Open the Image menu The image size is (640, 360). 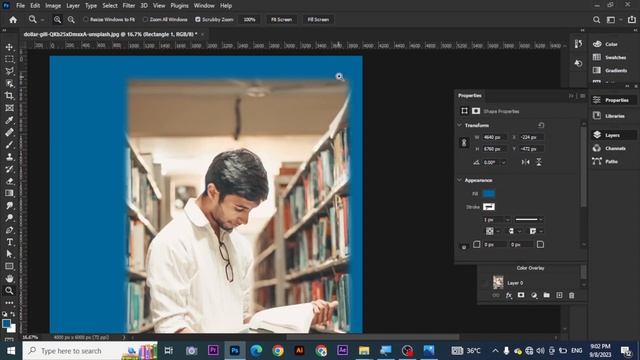(53, 6)
